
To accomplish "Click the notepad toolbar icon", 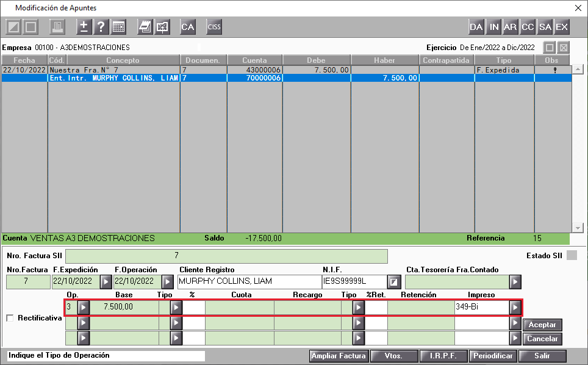I will tap(145, 27).
